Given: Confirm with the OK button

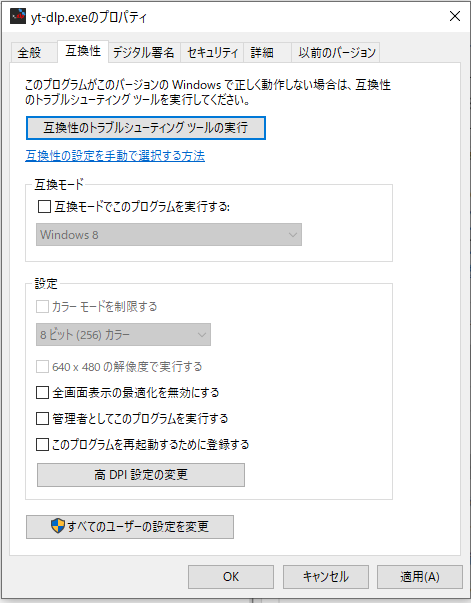Looking at the screenshot, I should [231, 577].
